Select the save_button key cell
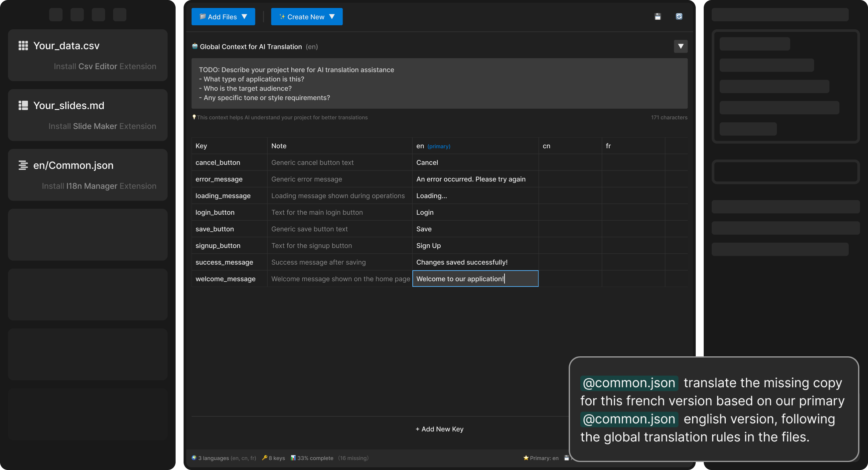The image size is (868, 470). 229,229
